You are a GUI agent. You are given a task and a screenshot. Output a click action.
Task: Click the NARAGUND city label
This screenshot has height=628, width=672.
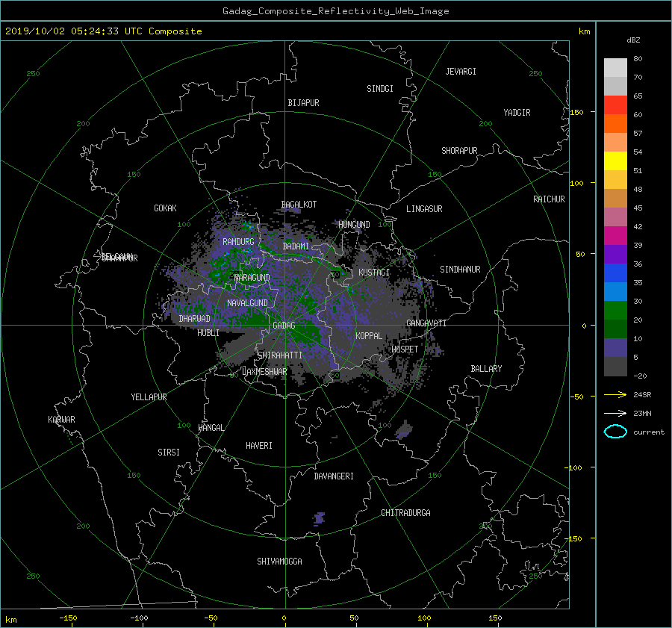tap(252, 278)
